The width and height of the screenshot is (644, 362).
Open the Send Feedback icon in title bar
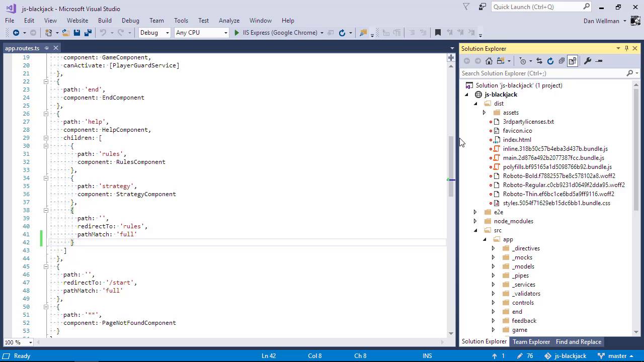(482, 7)
